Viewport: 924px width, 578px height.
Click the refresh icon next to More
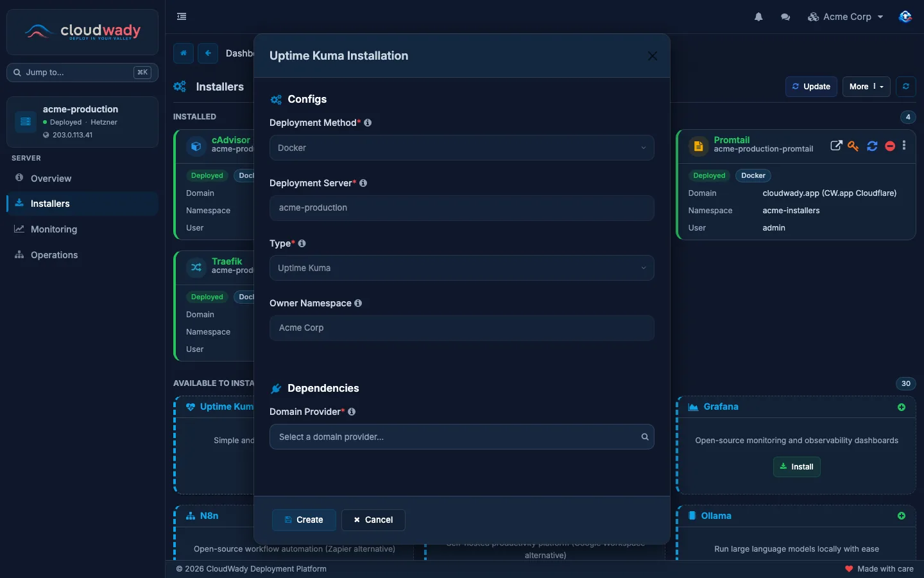coord(905,87)
